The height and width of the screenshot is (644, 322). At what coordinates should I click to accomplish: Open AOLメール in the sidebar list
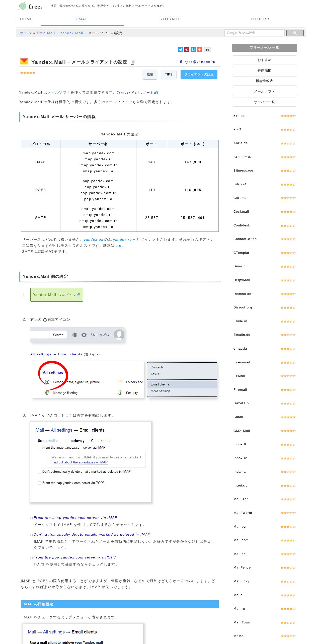tap(242, 157)
